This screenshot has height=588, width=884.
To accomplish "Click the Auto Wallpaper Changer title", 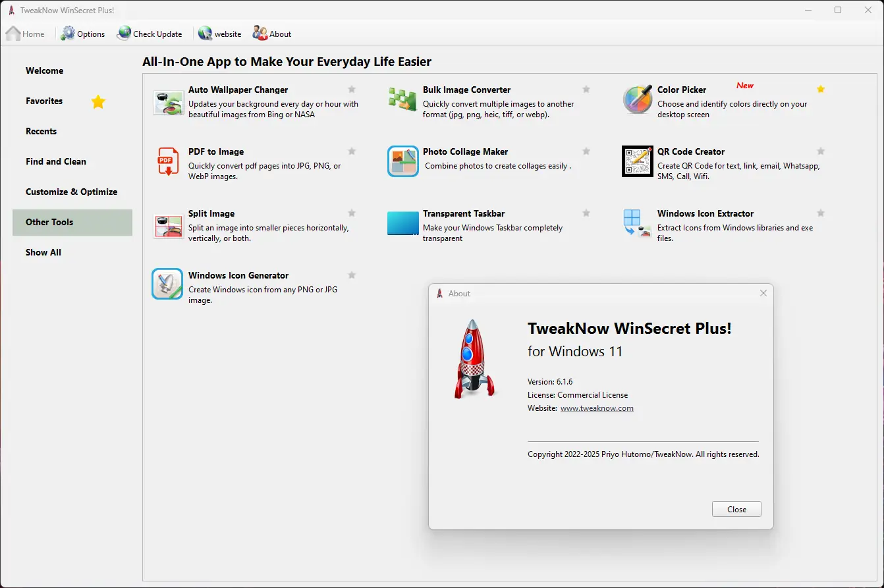I will [x=238, y=90].
